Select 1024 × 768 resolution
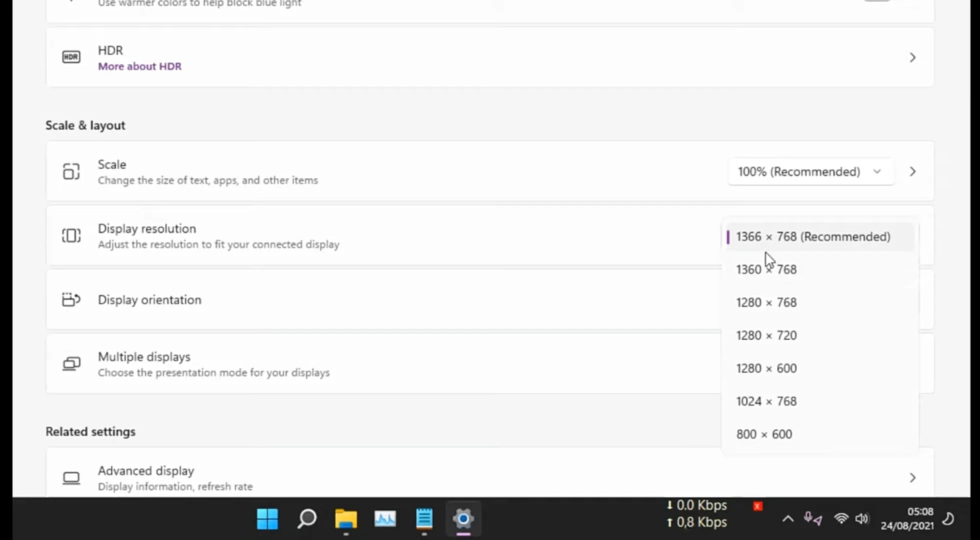980x540 pixels. point(820,401)
